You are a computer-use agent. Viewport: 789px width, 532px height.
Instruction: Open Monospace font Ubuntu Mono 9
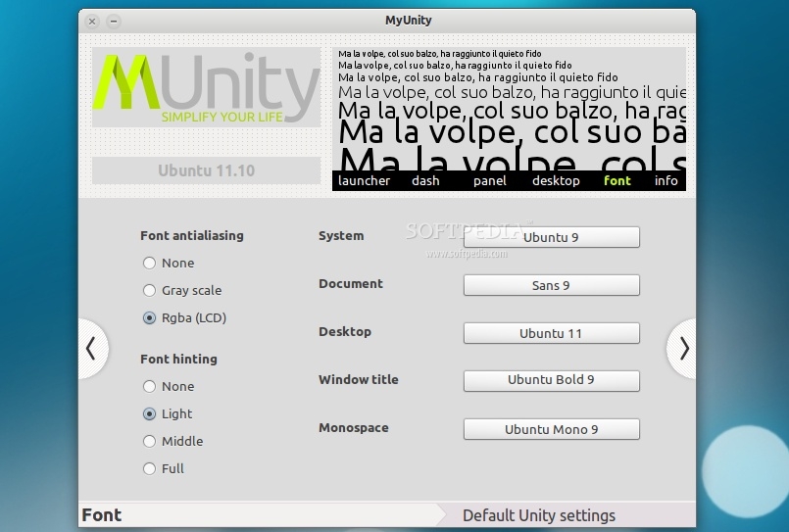[552, 429]
